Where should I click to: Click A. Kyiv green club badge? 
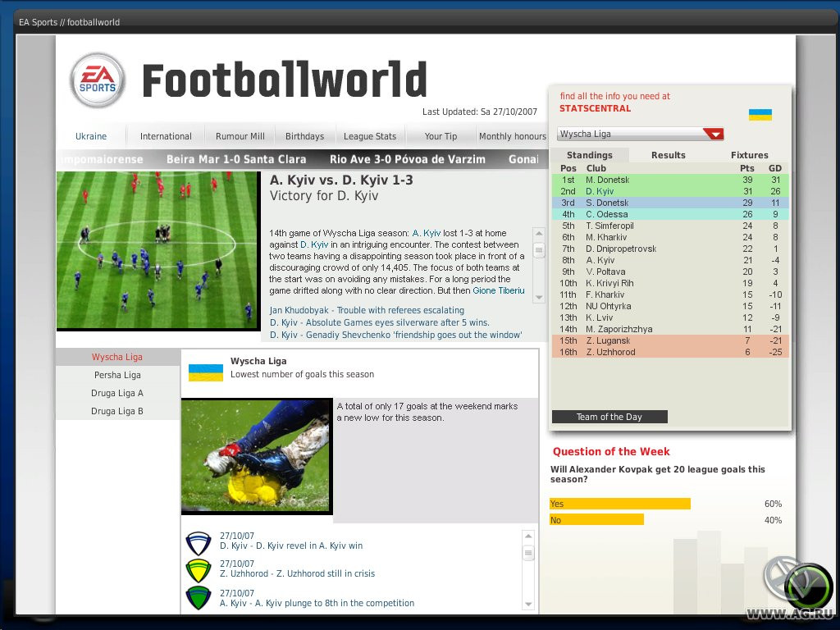(x=199, y=598)
